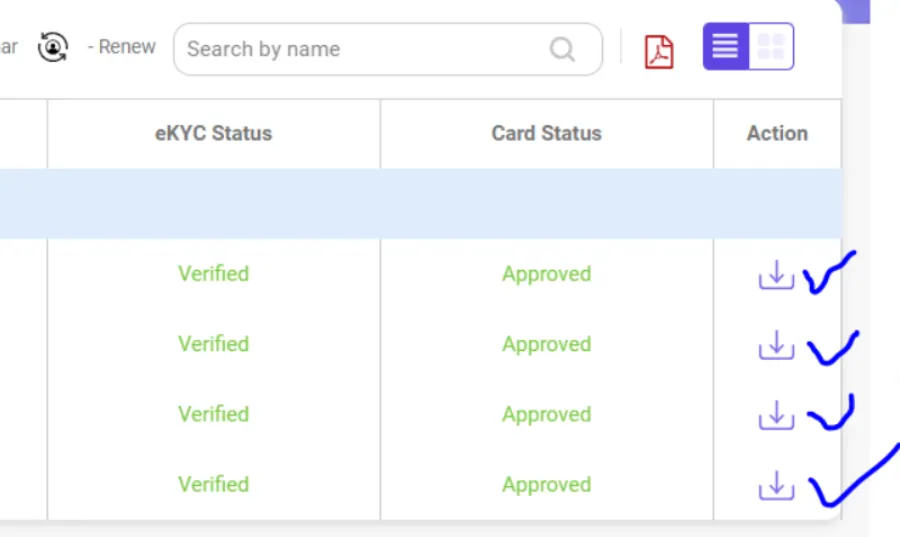900x537 pixels.
Task: Click the search magnifier icon
Action: (x=562, y=49)
